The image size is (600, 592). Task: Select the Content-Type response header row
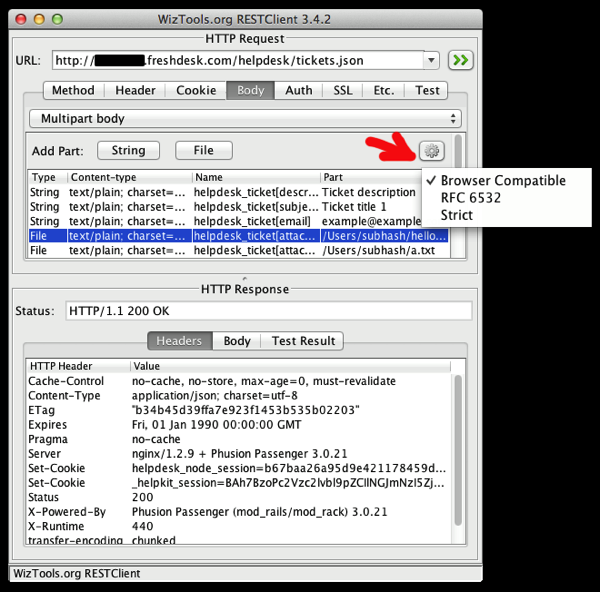239,396
